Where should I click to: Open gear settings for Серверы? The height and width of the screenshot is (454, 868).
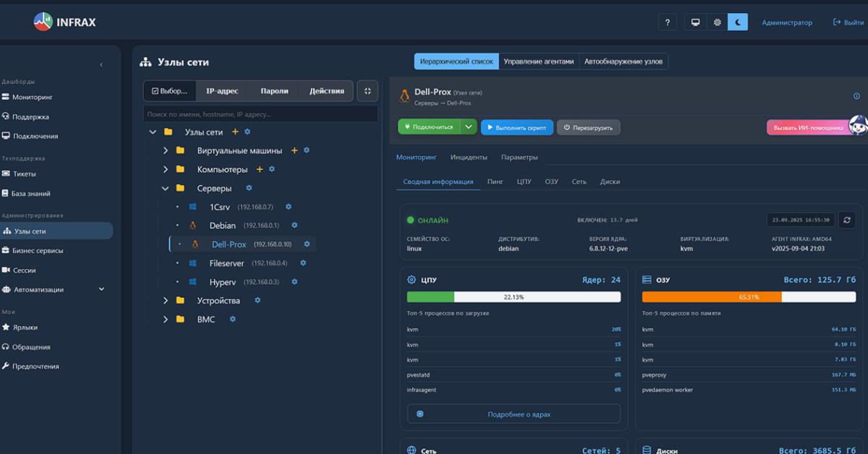249,188
